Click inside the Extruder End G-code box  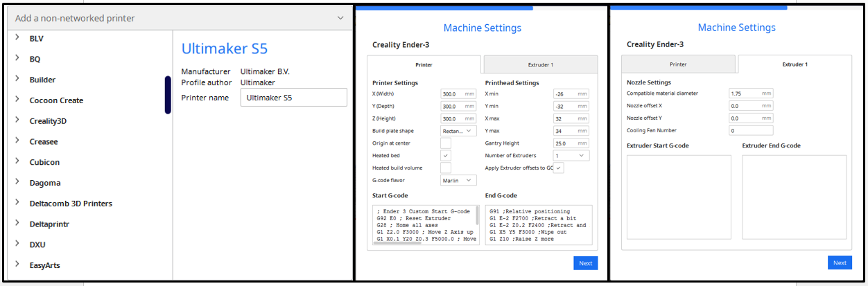[x=795, y=197]
